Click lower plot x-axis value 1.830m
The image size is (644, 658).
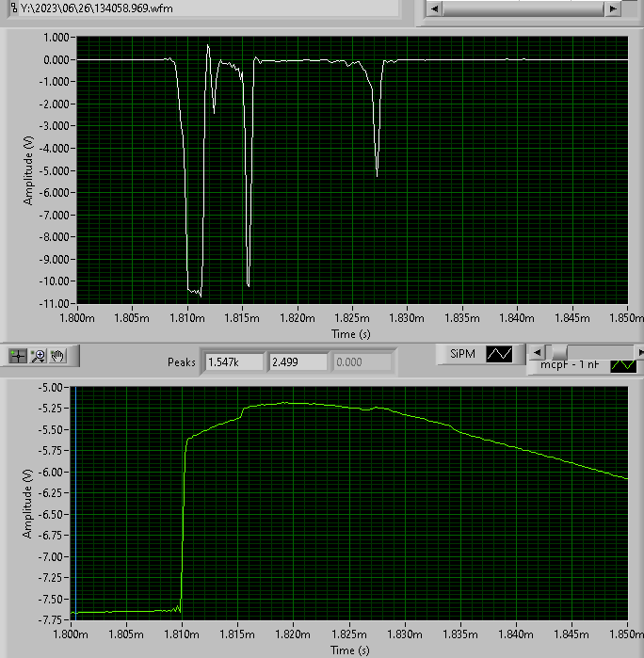point(405,634)
